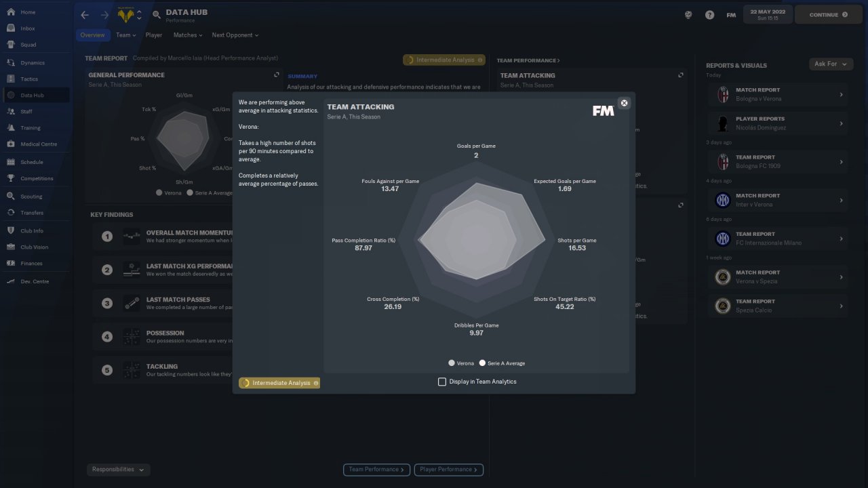Expand the Team Attacking panel behind the dialog
The image size is (868, 488).
[x=681, y=75]
